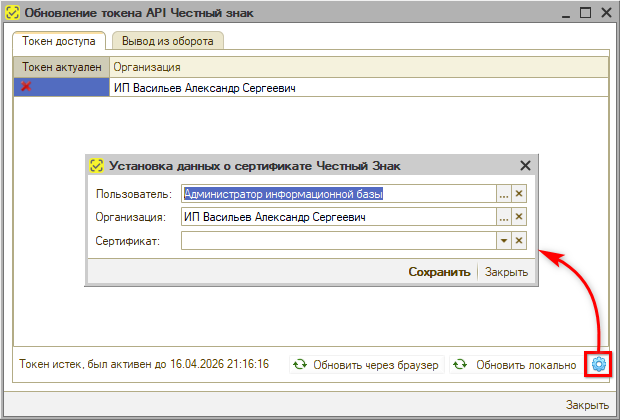The height and width of the screenshot is (420, 620).
Task: Clear the Пользователь field with its X
Action: 519,194
